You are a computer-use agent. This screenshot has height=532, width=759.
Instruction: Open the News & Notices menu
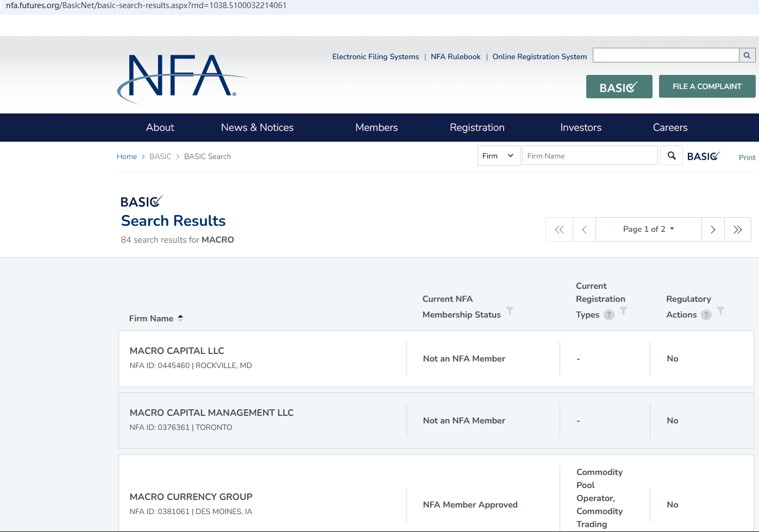(257, 128)
